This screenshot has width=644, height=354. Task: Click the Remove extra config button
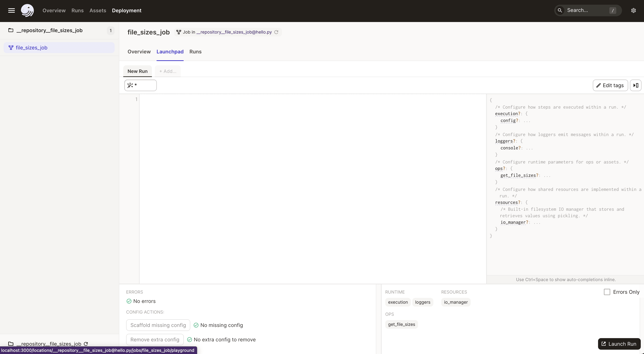154,339
